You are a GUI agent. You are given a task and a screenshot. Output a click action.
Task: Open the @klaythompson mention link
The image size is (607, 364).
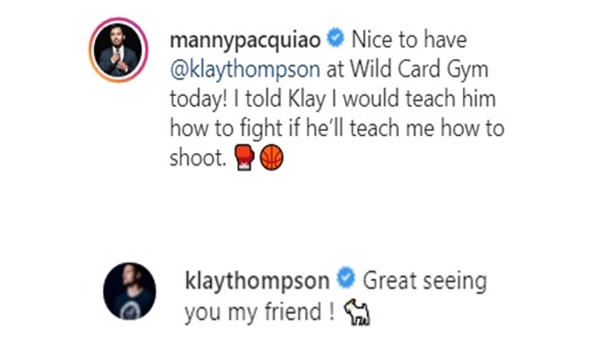tap(245, 70)
